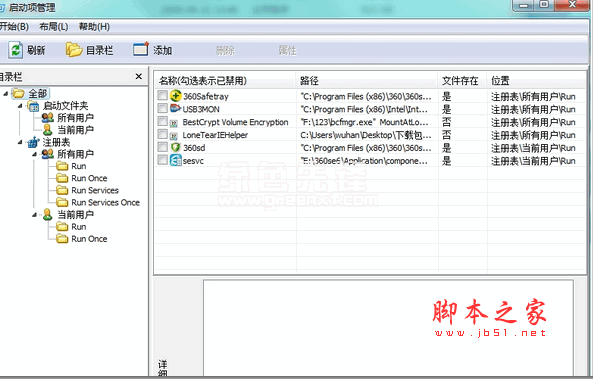The width and height of the screenshot is (593, 379).
Task: Check the 360sd checkbox
Action: click(163, 147)
